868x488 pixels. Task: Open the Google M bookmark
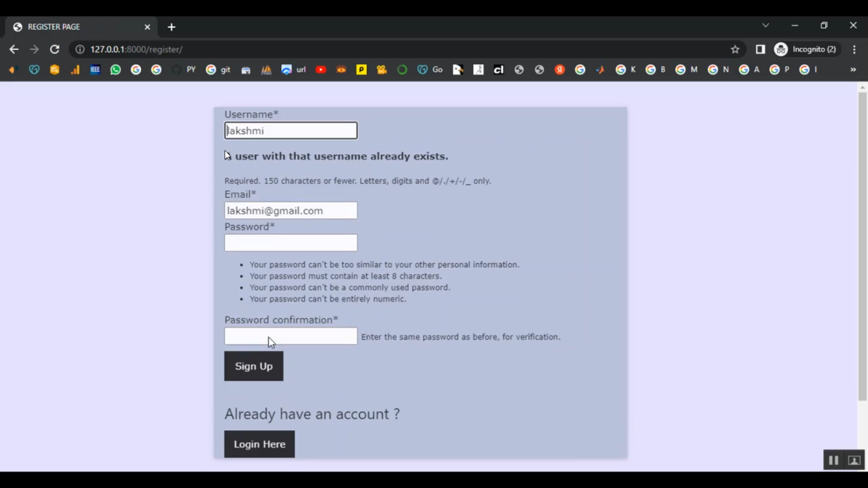point(686,70)
